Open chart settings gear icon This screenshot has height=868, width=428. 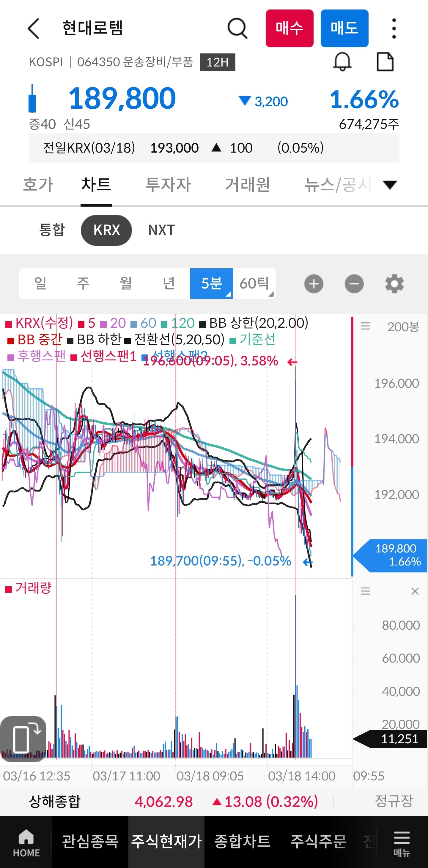point(394,284)
